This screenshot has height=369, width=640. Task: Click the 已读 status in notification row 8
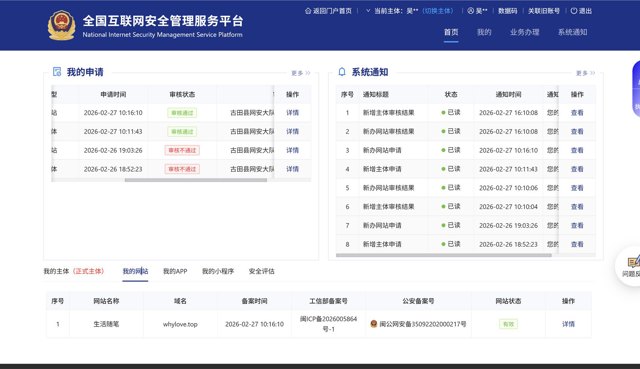(451, 244)
